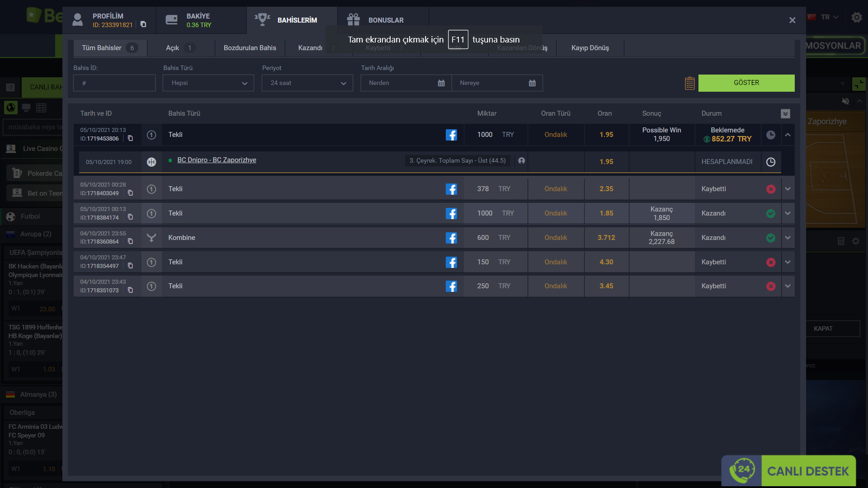Screen dimensions: 868x488
Task: Select the Tüm Bahisler filter tab
Action: coord(110,48)
